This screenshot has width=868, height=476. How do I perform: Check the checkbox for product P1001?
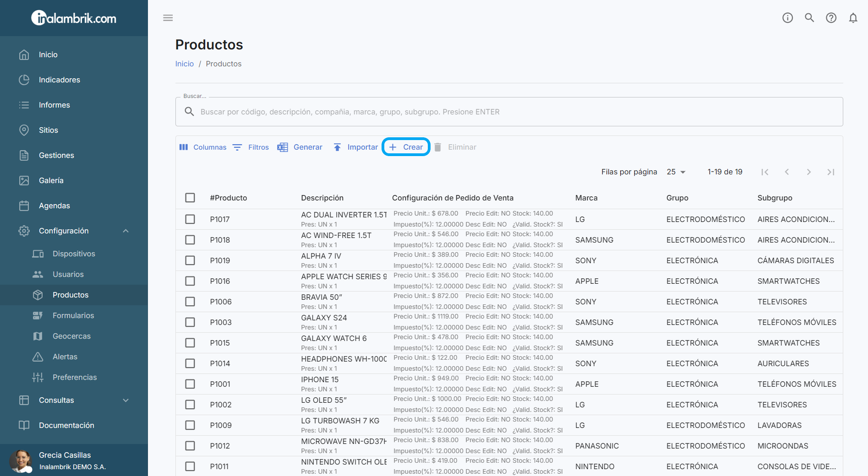[x=190, y=384]
